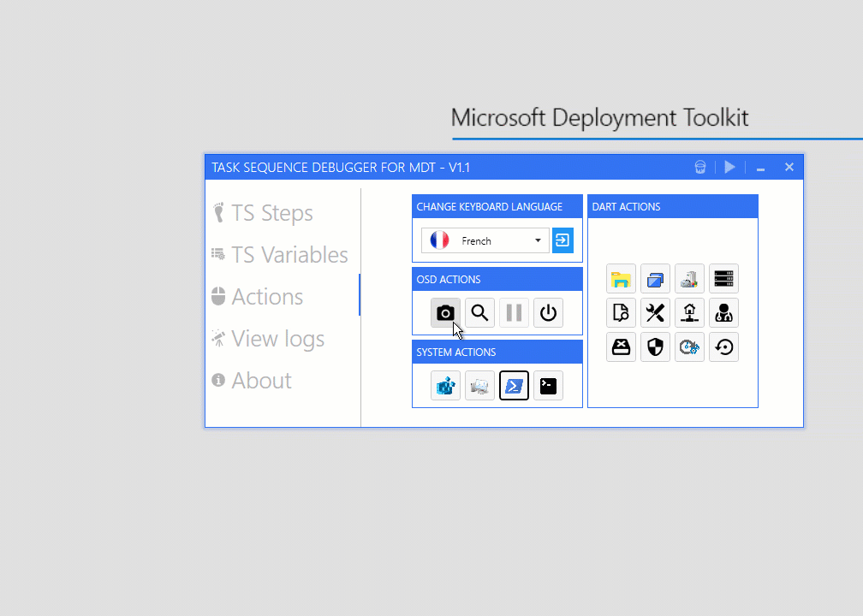Switch to the TS Variables section
The width and height of the screenshot is (863, 616).
289,254
